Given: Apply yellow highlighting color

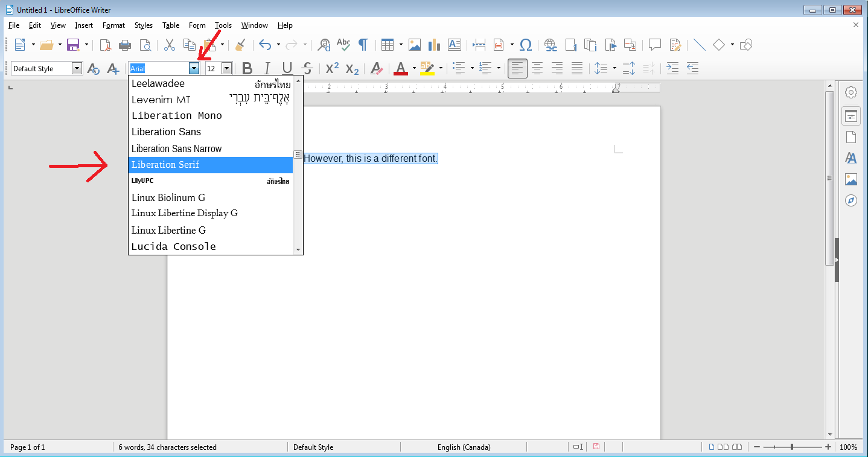Looking at the screenshot, I should pos(427,68).
